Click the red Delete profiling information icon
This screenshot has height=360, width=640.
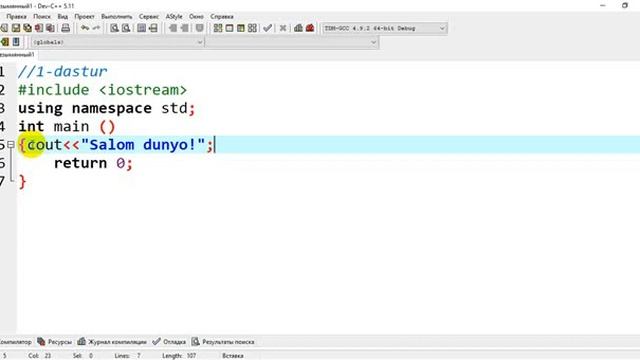point(310,28)
